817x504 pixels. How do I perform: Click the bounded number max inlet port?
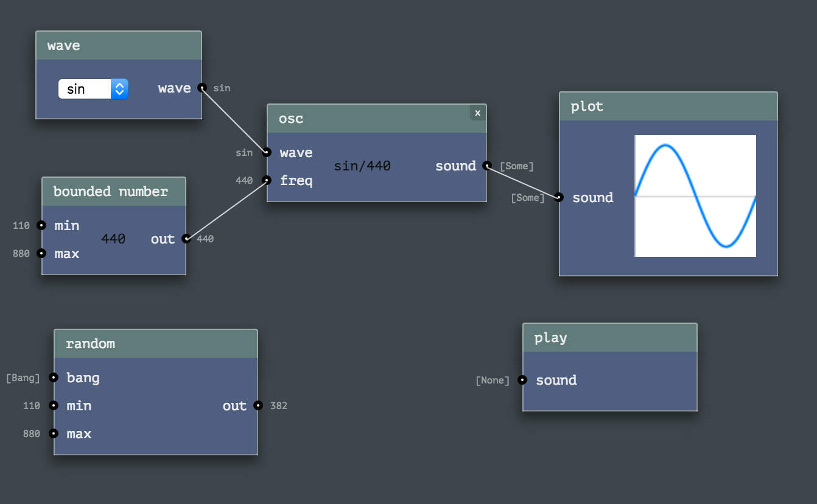pos(41,253)
